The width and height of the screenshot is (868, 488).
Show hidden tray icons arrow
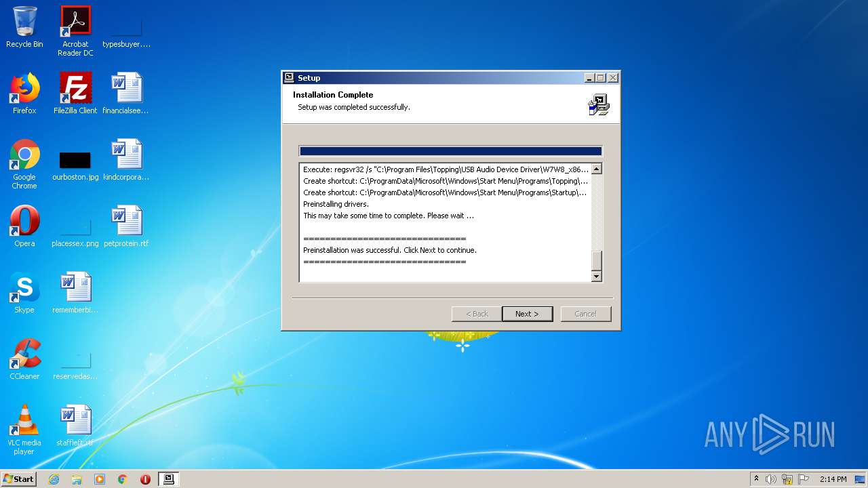757,479
